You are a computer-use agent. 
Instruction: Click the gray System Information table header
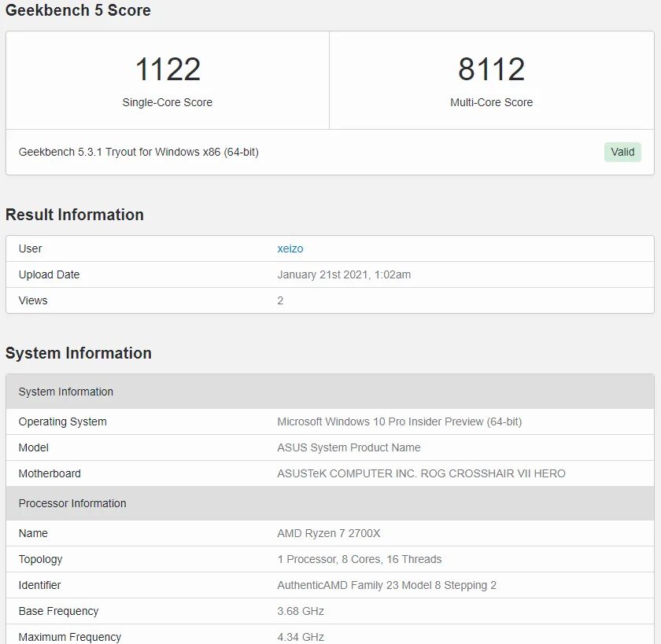pyautogui.click(x=330, y=392)
